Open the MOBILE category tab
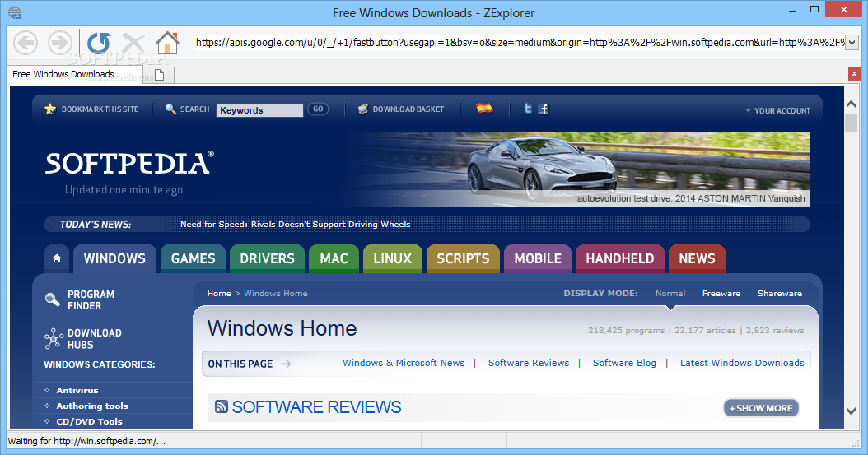This screenshot has width=868, height=455. [x=538, y=258]
